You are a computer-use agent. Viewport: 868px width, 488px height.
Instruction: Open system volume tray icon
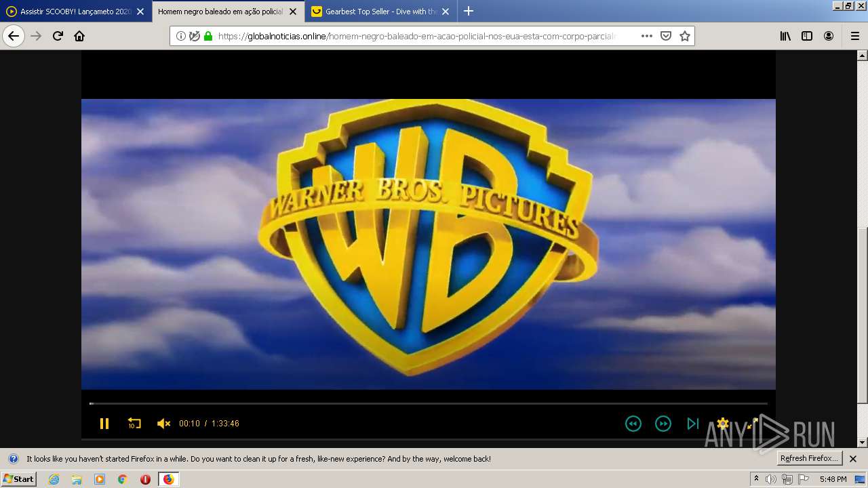coord(771,479)
